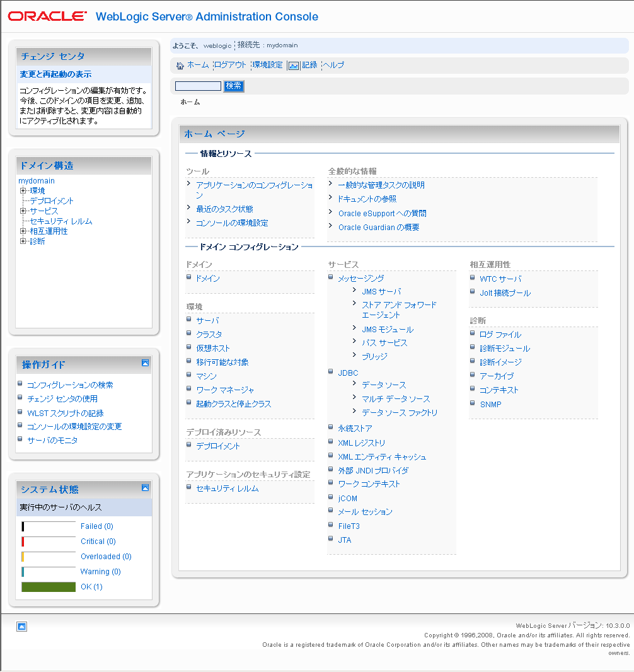Screen dimensions: 634x672
Task: Select mydomain in the domain structure
Action: (x=37, y=181)
